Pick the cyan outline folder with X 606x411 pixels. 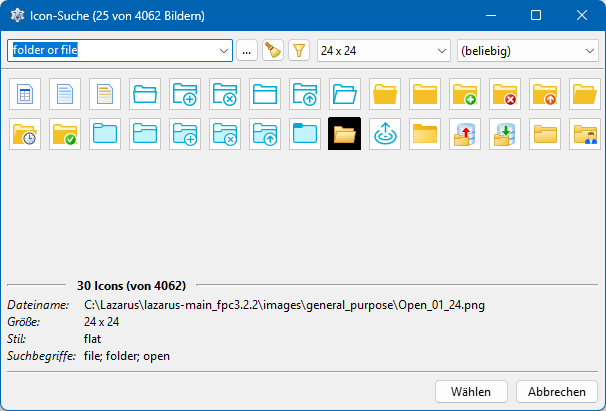pos(225,94)
